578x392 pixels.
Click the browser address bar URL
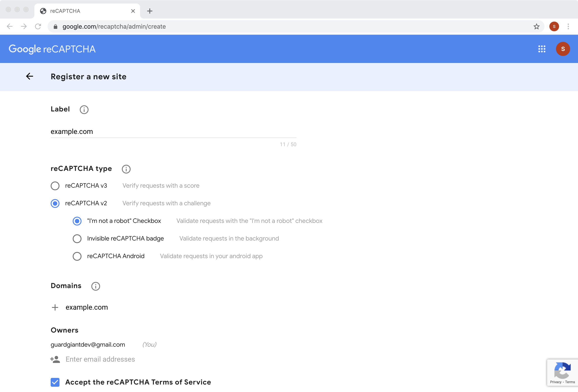pyautogui.click(x=114, y=26)
